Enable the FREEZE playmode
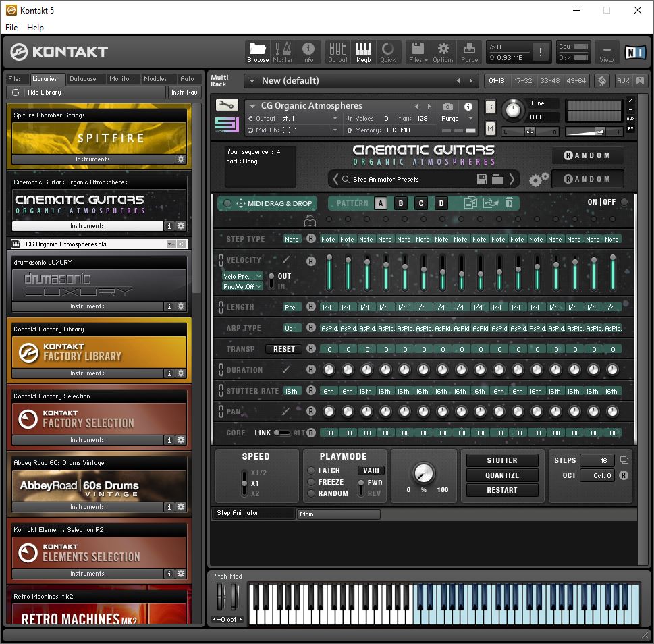Screen dimensions: 654x644 coord(310,482)
